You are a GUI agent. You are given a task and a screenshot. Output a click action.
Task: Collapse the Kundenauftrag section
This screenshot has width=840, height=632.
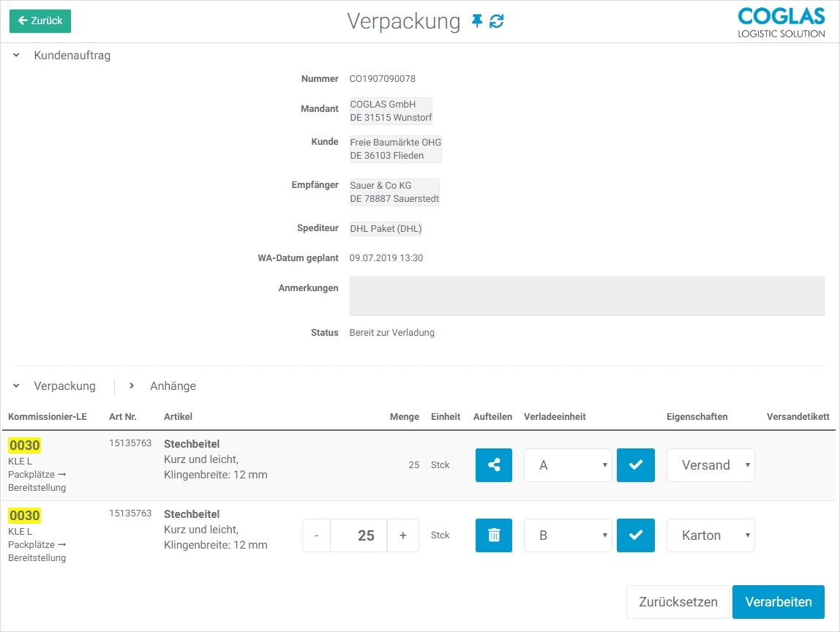click(x=16, y=56)
